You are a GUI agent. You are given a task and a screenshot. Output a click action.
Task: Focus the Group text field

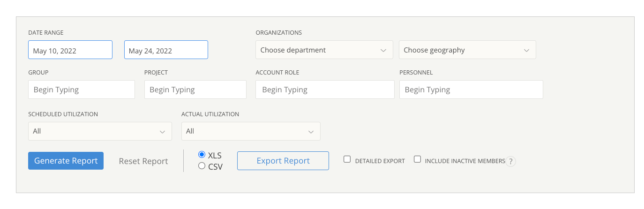pyautogui.click(x=82, y=90)
